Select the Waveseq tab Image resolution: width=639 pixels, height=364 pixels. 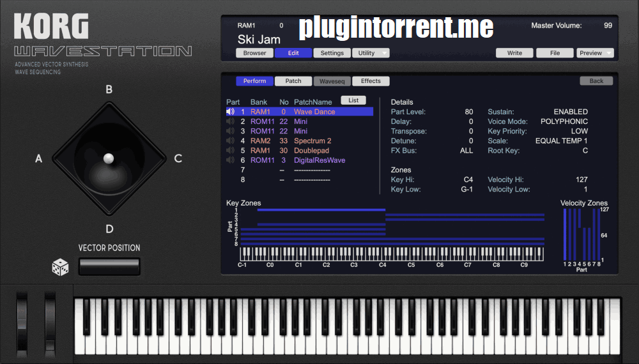coord(332,81)
